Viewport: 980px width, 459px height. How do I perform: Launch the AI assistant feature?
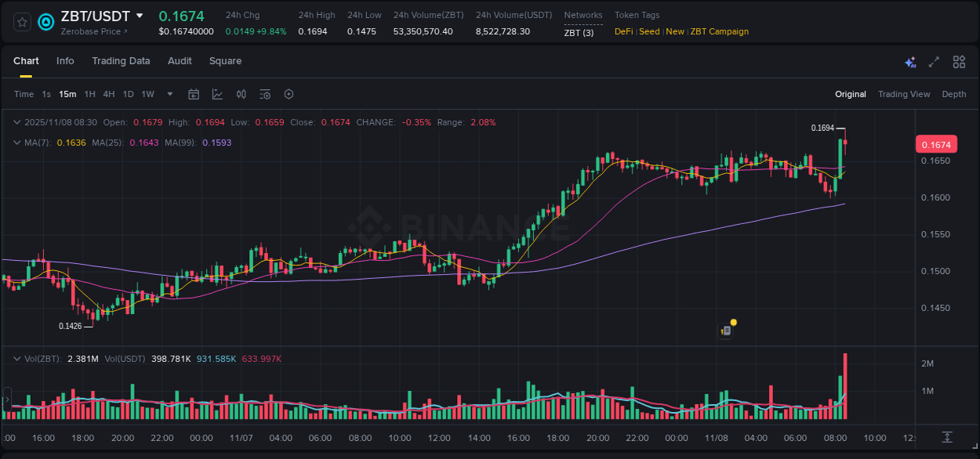(909, 61)
